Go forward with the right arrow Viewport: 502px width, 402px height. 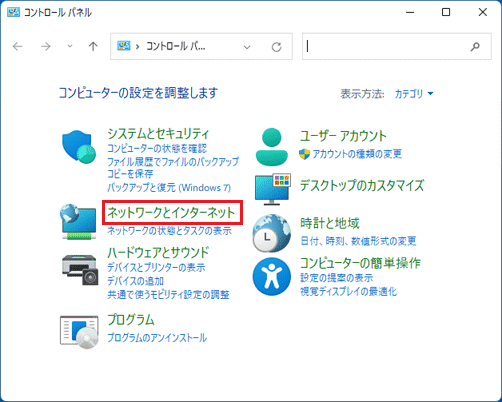pyautogui.click(x=46, y=46)
